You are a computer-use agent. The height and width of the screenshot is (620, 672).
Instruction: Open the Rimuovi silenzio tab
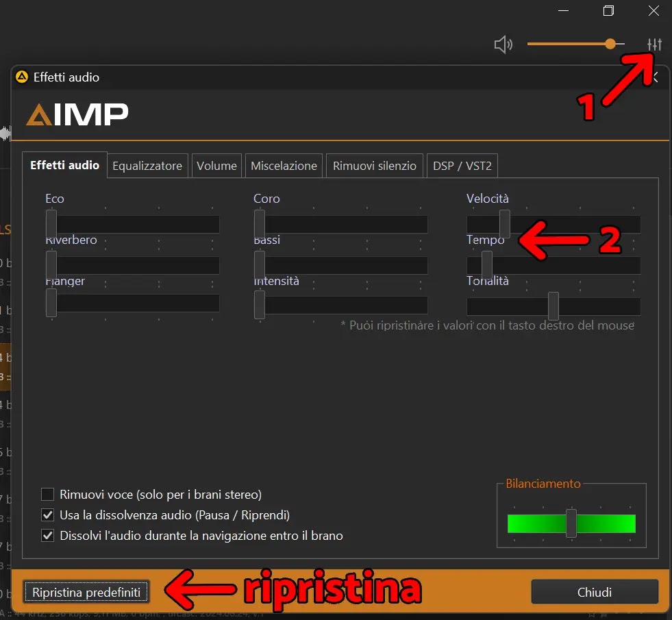(x=375, y=166)
